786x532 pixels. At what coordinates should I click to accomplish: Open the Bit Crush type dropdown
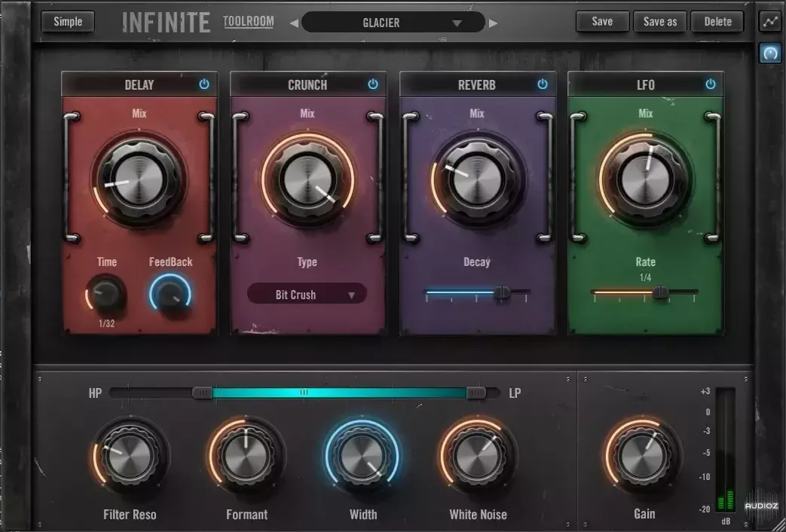[x=307, y=295]
